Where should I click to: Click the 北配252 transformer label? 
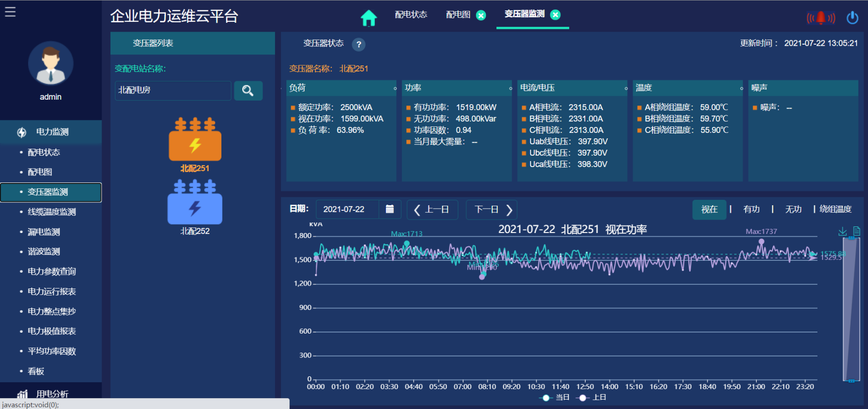pyautogui.click(x=195, y=231)
